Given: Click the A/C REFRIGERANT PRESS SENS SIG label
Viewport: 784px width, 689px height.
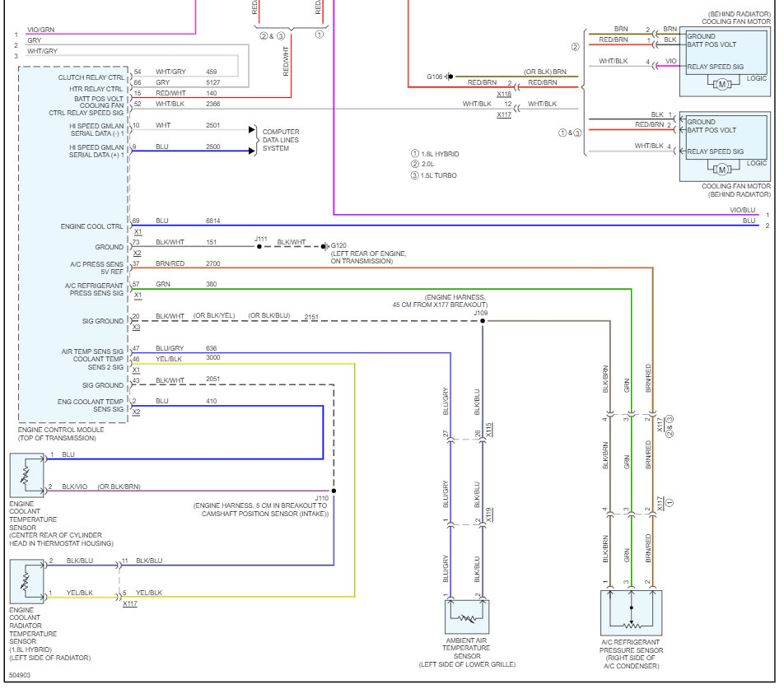Looking at the screenshot, I should coord(94,289).
